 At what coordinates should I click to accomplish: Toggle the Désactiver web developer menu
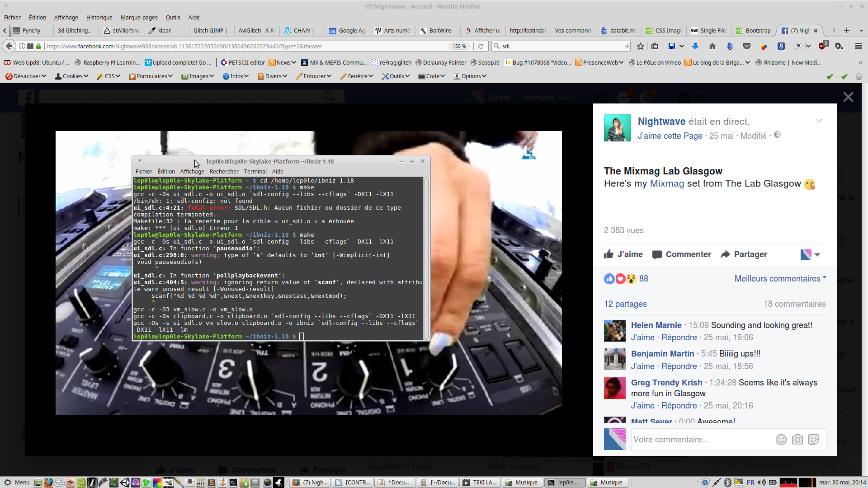click(26, 76)
